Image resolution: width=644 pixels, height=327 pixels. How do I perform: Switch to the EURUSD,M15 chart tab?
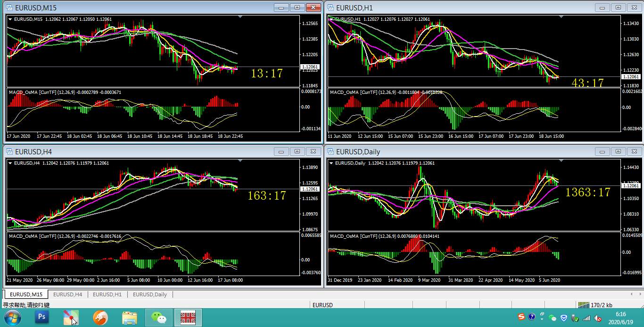click(x=26, y=294)
